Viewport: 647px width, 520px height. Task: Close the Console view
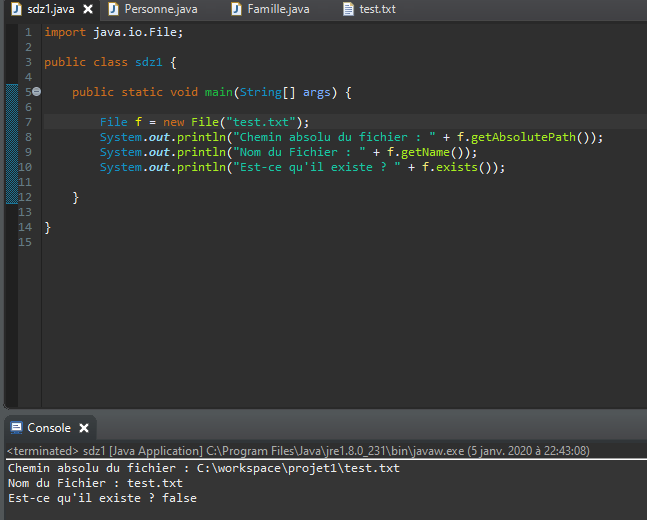click(x=84, y=428)
